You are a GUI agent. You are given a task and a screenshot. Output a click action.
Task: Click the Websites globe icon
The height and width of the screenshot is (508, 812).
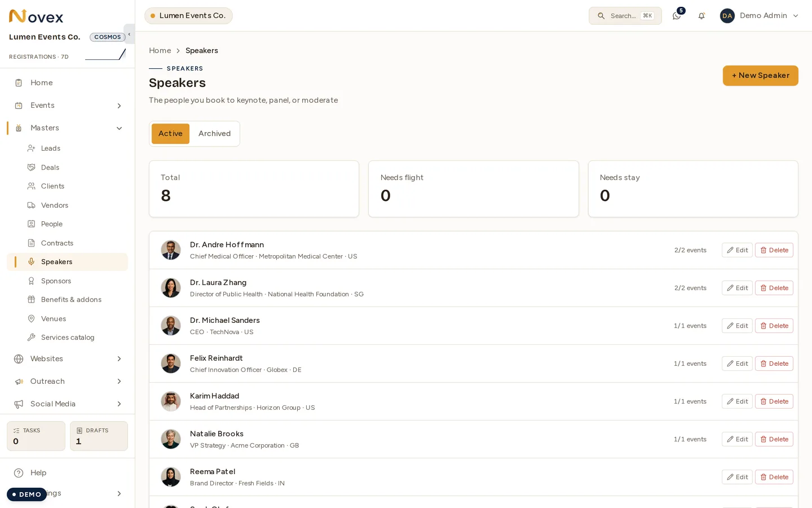pos(19,359)
